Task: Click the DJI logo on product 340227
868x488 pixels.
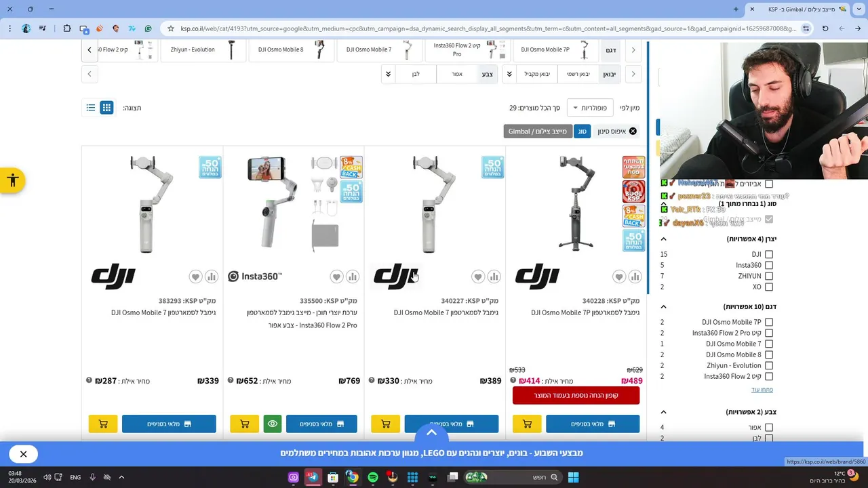Action: pos(396,277)
